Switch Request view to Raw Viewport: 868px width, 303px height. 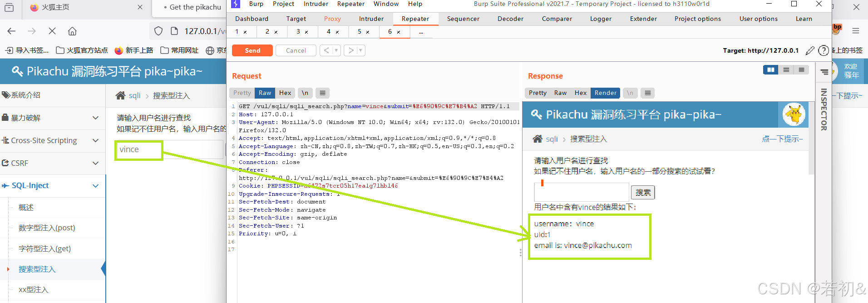[265, 93]
